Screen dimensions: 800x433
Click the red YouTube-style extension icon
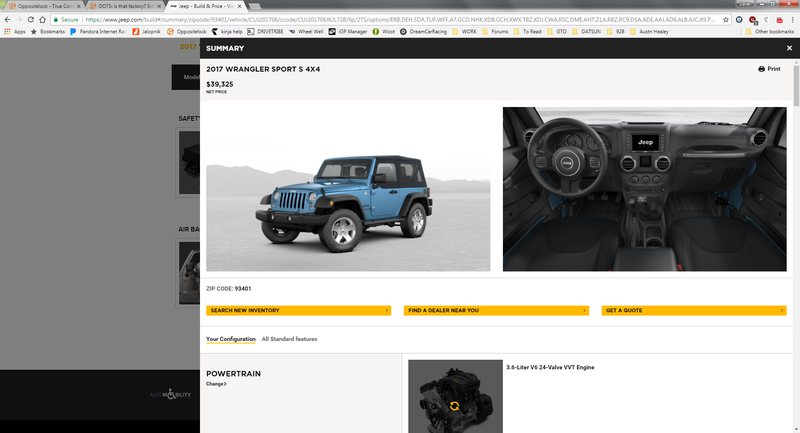pos(779,19)
